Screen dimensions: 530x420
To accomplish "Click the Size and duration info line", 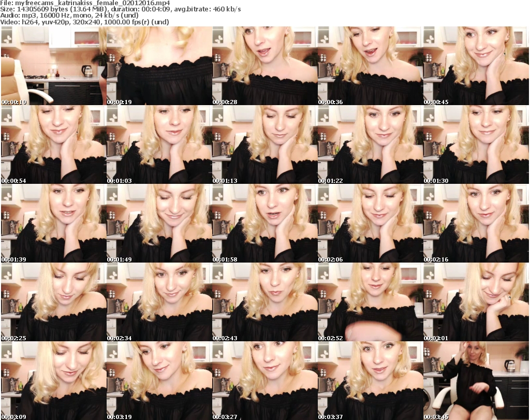I will (121, 9).
